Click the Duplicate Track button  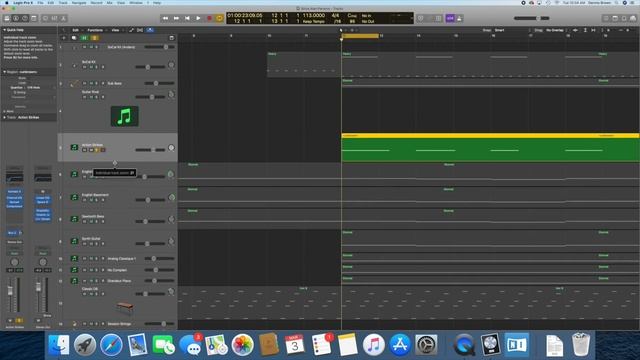tap(74, 38)
